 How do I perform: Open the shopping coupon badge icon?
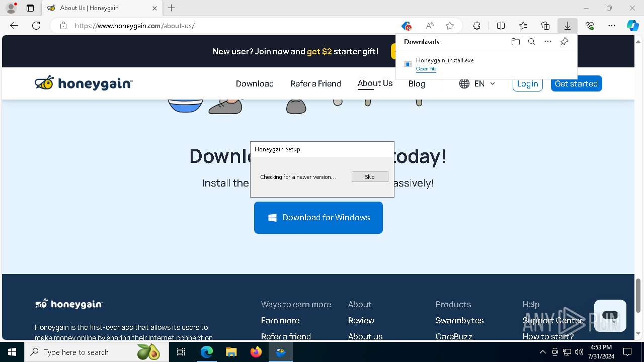(x=406, y=26)
